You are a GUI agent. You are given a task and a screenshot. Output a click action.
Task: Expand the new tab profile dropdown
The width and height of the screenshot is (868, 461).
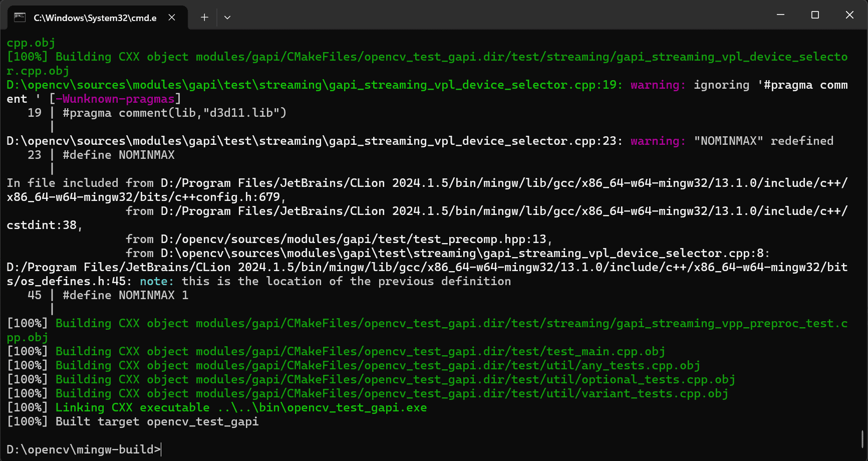[x=227, y=18]
